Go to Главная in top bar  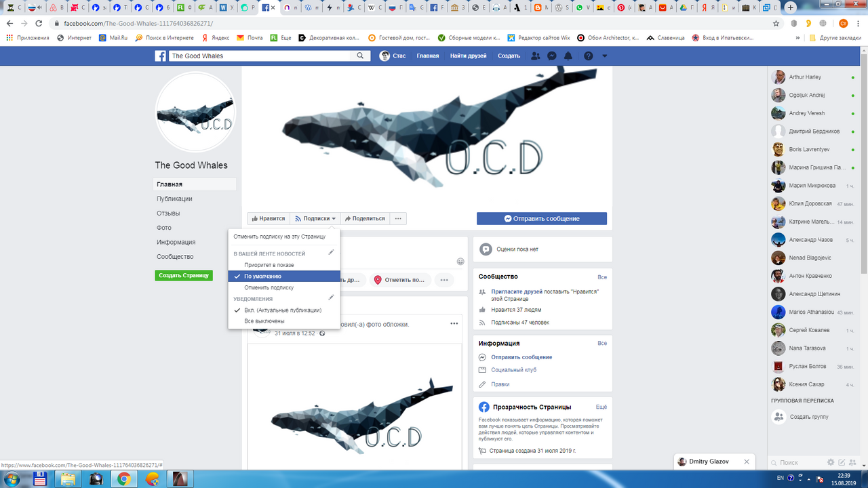coord(427,56)
